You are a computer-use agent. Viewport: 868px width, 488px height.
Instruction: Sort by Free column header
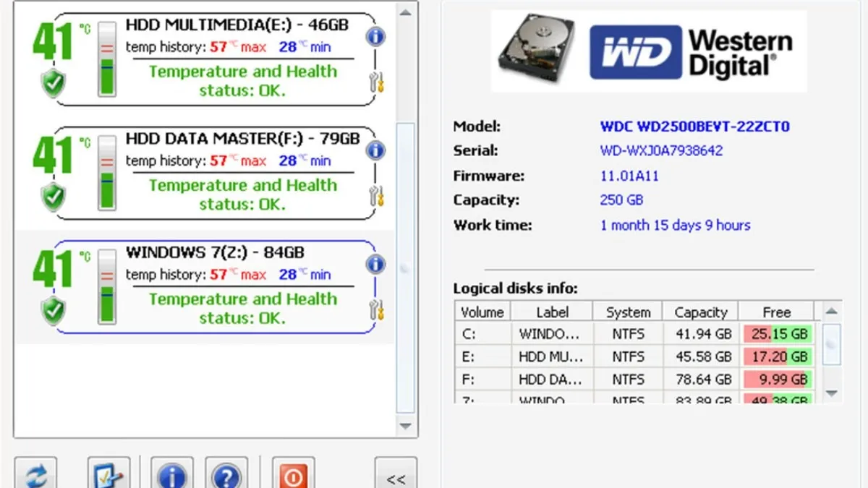[776, 312]
